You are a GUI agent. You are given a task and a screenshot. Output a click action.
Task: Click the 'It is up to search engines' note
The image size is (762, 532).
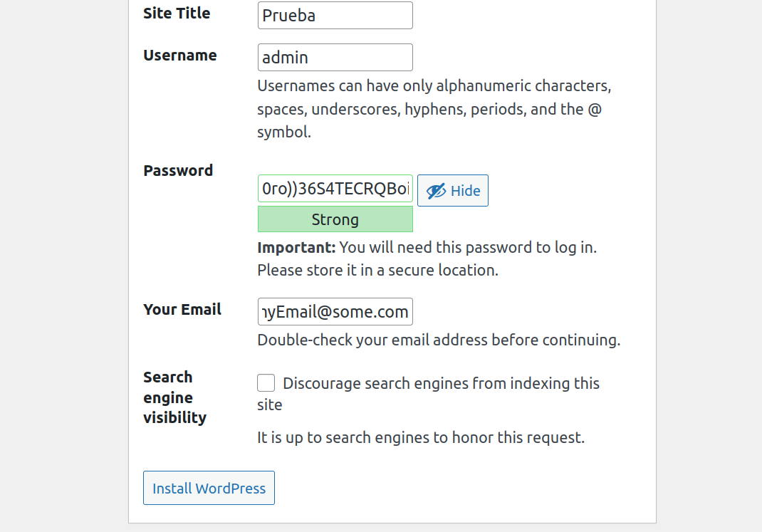[421, 438]
